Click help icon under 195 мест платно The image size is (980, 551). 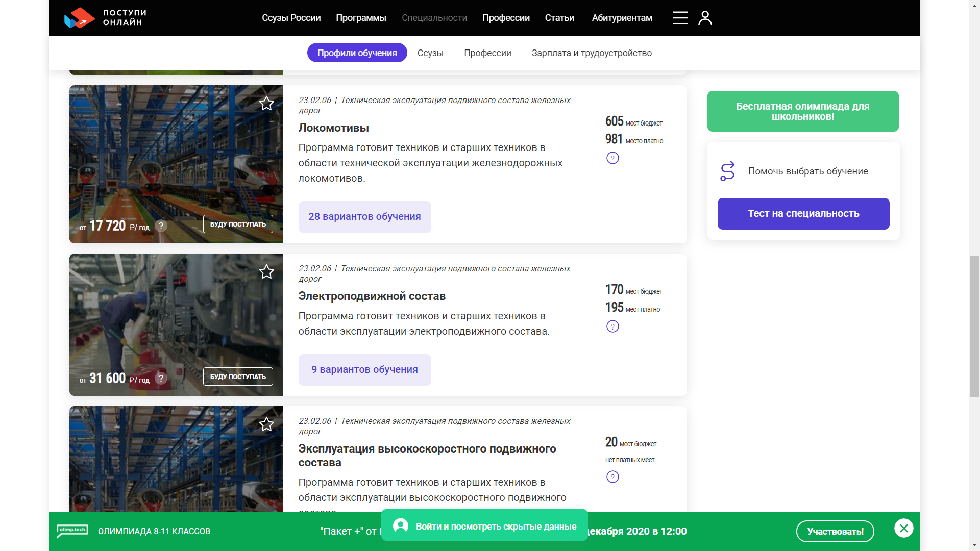tap(612, 327)
